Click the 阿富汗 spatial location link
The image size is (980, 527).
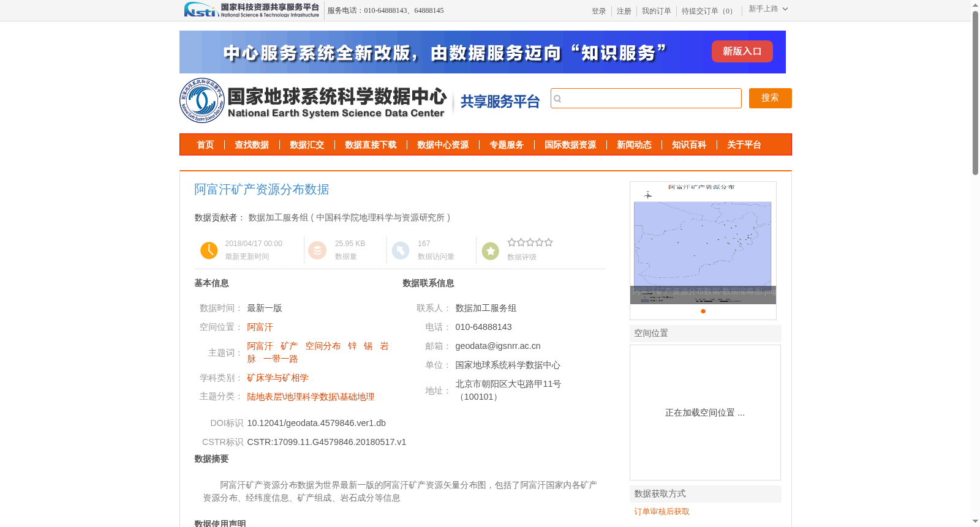260,327
